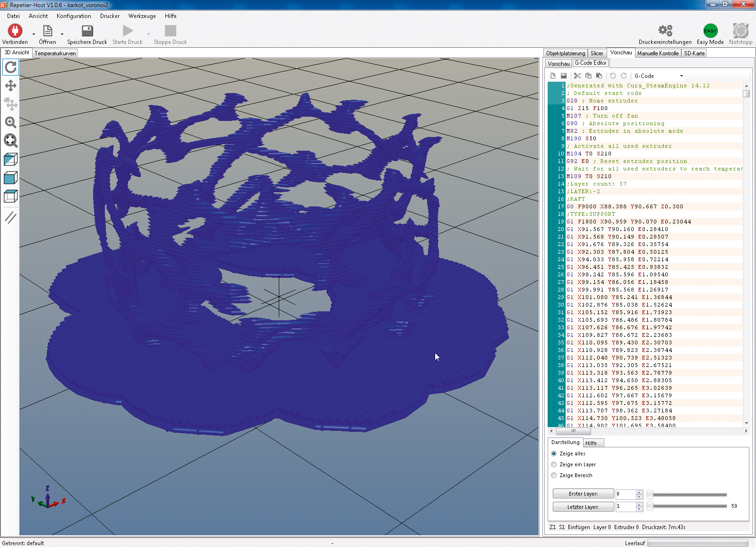The height and width of the screenshot is (548, 756).
Task: Click the Verbinden connect plug icon
Action: [x=15, y=31]
